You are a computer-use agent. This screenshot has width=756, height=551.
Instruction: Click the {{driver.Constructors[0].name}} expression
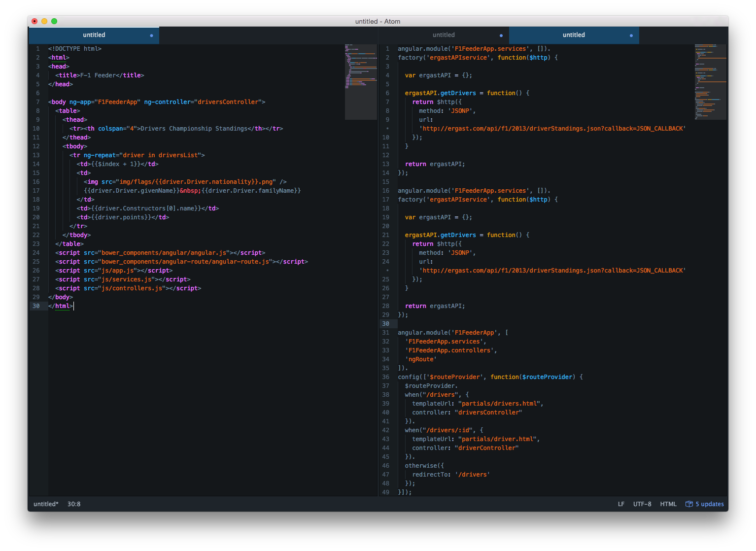(x=146, y=208)
